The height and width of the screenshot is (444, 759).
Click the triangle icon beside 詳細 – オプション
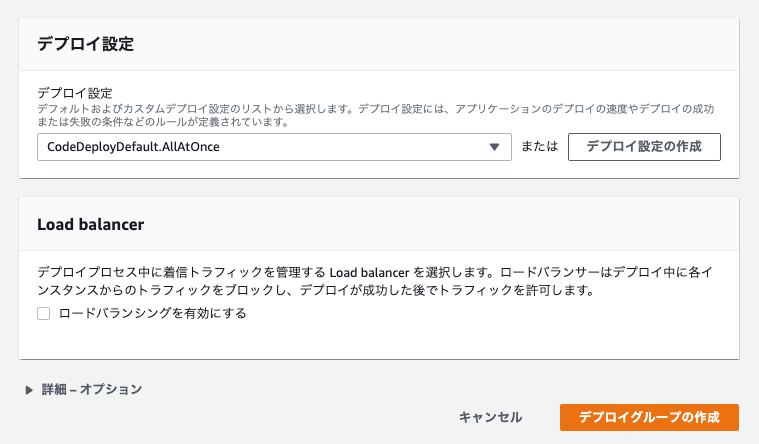point(29,390)
